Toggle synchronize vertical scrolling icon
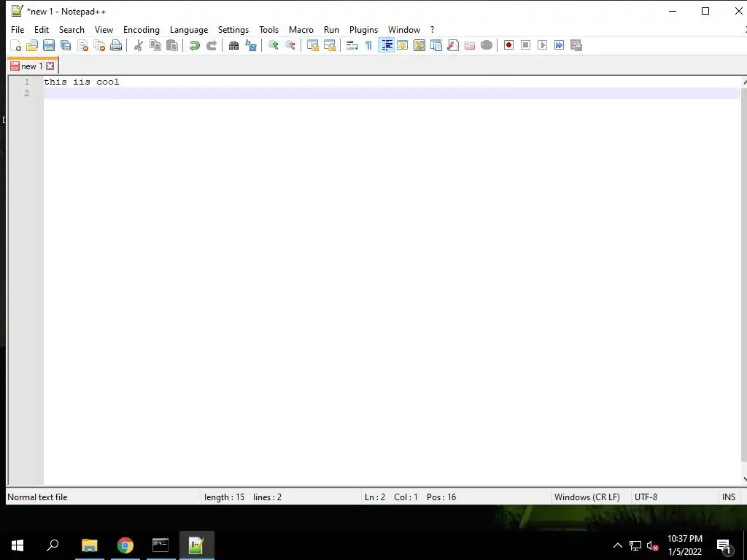The image size is (747, 560). [312, 45]
